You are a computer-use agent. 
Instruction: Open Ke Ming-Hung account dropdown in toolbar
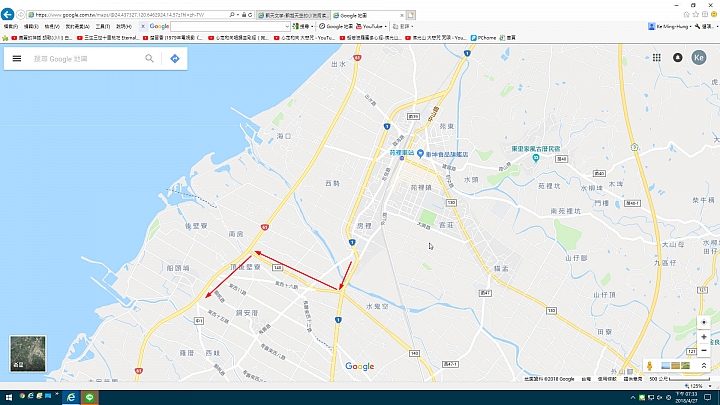pyautogui.click(x=669, y=27)
